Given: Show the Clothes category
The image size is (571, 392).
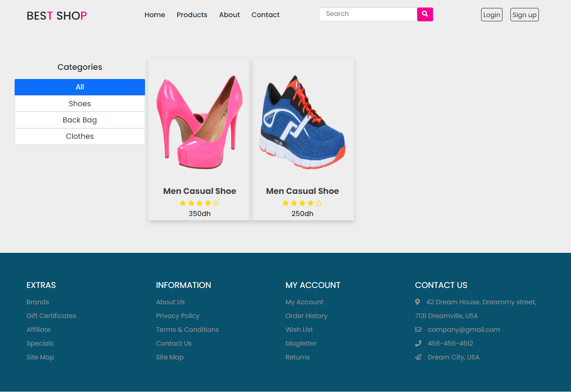Looking at the screenshot, I should 80,136.
